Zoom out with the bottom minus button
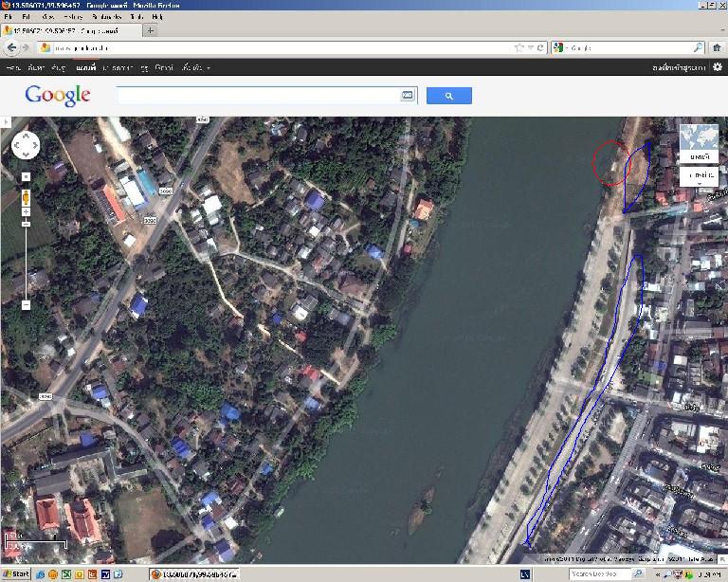728x582 pixels. [26, 304]
